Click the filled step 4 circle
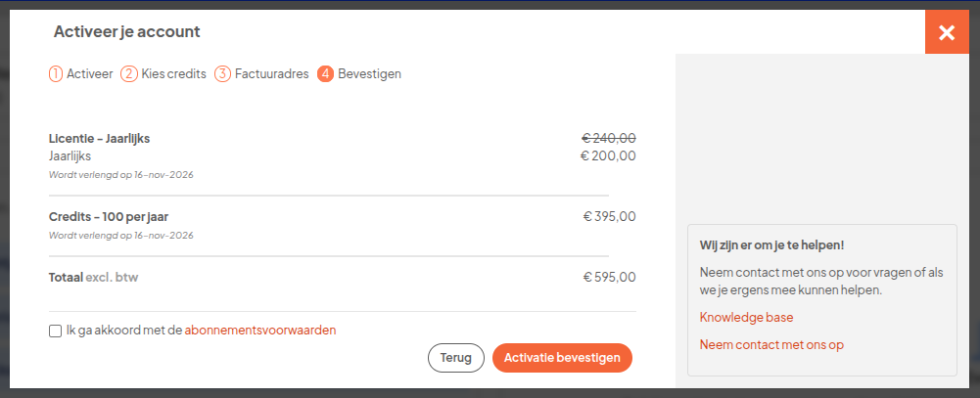The width and height of the screenshot is (980, 398). pos(326,73)
